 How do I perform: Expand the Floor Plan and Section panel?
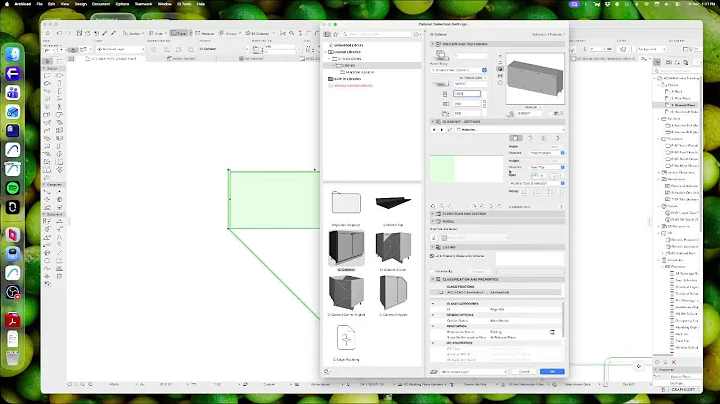tap(433, 214)
